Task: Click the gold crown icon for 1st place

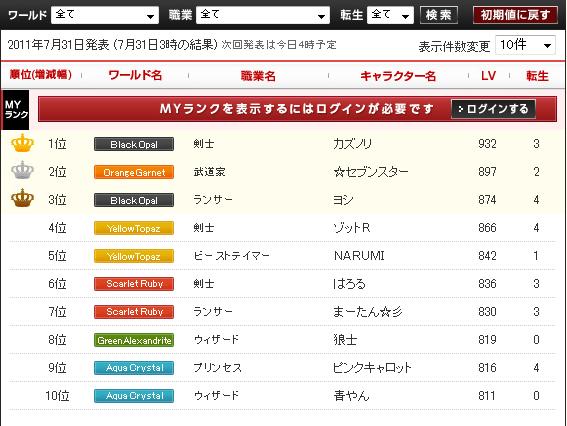Action: [x=22, y=143]
